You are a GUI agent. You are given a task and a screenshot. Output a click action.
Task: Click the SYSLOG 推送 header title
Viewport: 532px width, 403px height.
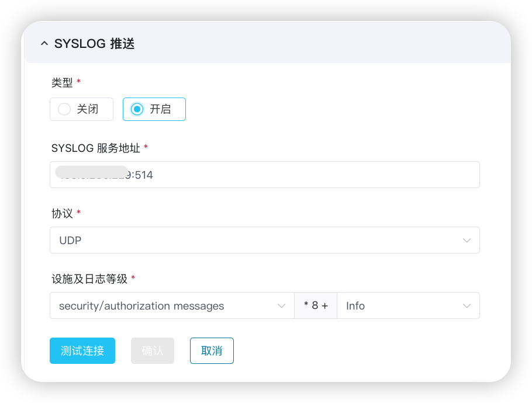pos(95,43)
